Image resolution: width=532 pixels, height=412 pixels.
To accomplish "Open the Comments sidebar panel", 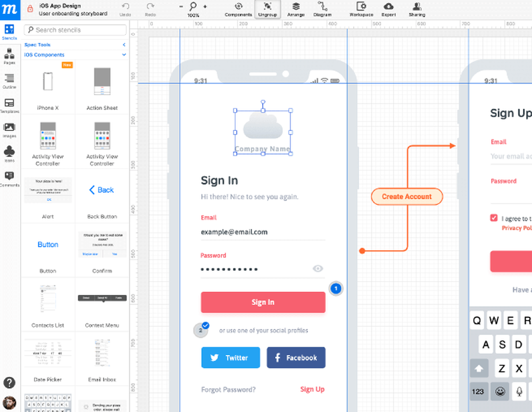I will click(x=10, y=179).
